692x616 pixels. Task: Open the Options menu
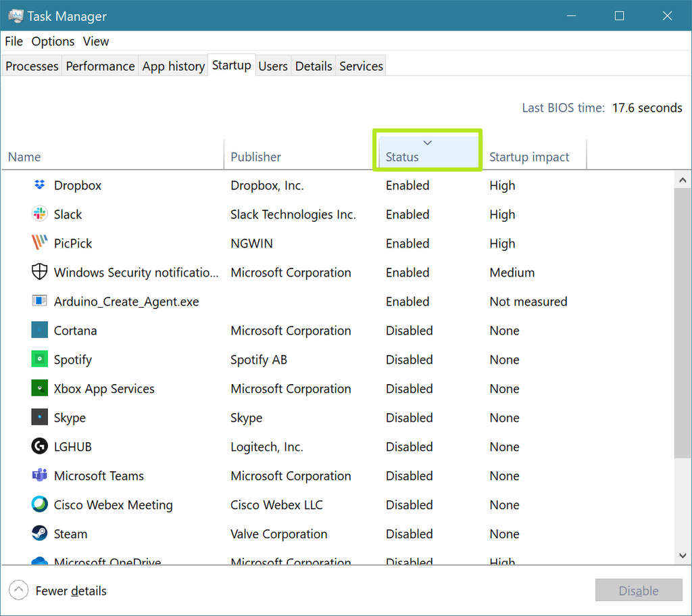pyautogui.click(x=53, y=41)
